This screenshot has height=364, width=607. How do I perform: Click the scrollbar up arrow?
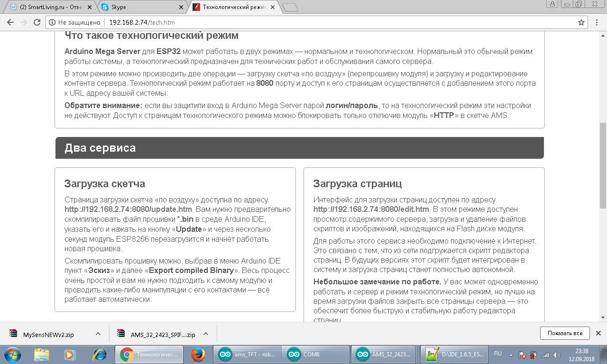click(x=603, y=35)
